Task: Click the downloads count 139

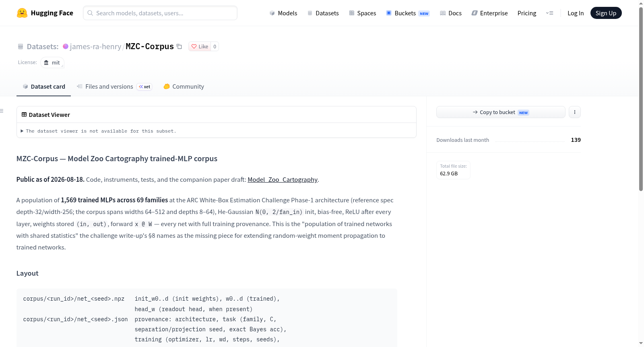Action: click(x=576, y=140)
